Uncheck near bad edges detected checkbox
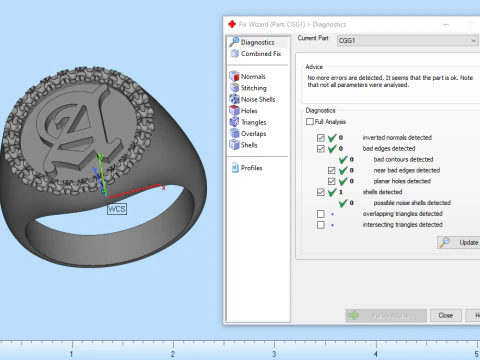 (331, 170)
